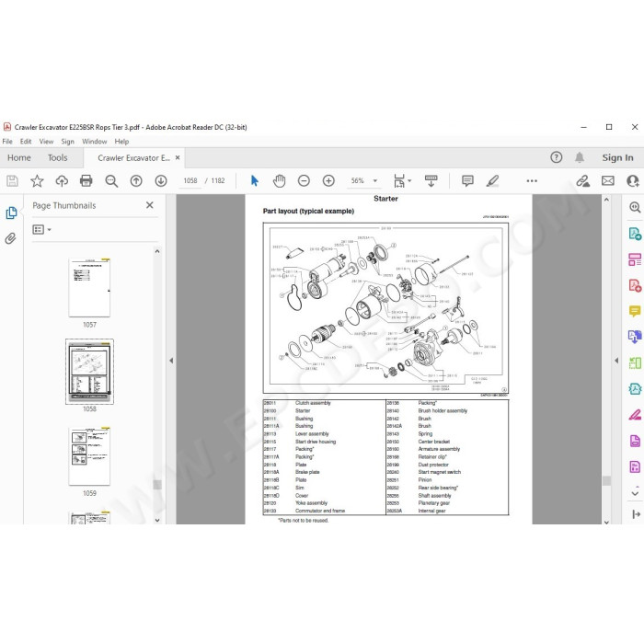Share a link to the file
The image size is (644, 644).
[582, 180]
